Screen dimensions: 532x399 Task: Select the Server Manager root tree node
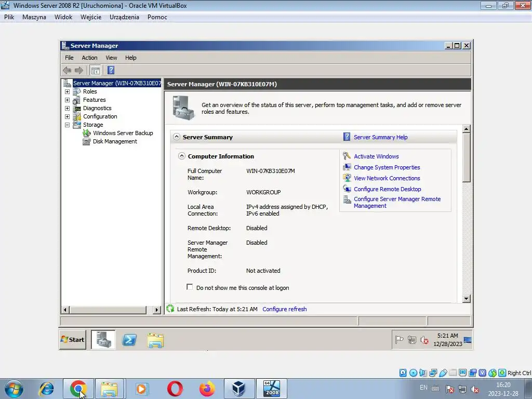pos(117,83)
